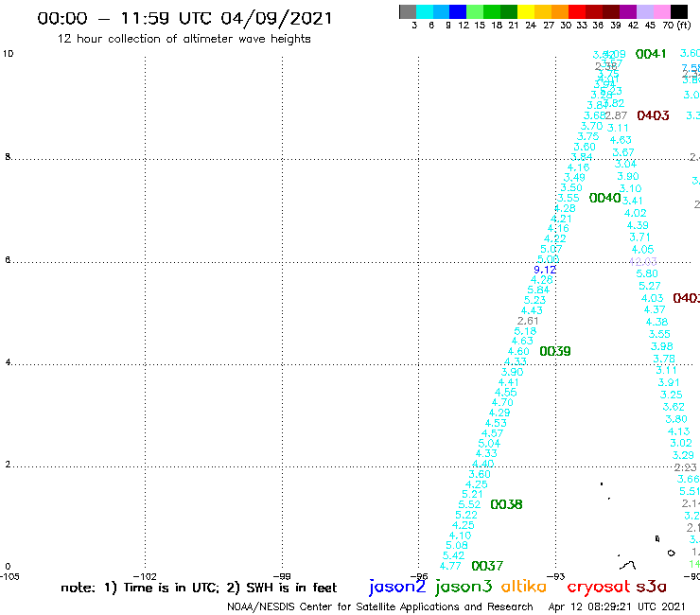The image size is (700, 615).
Task: Click the jason2 satellite label
Action: coord(397,587)
